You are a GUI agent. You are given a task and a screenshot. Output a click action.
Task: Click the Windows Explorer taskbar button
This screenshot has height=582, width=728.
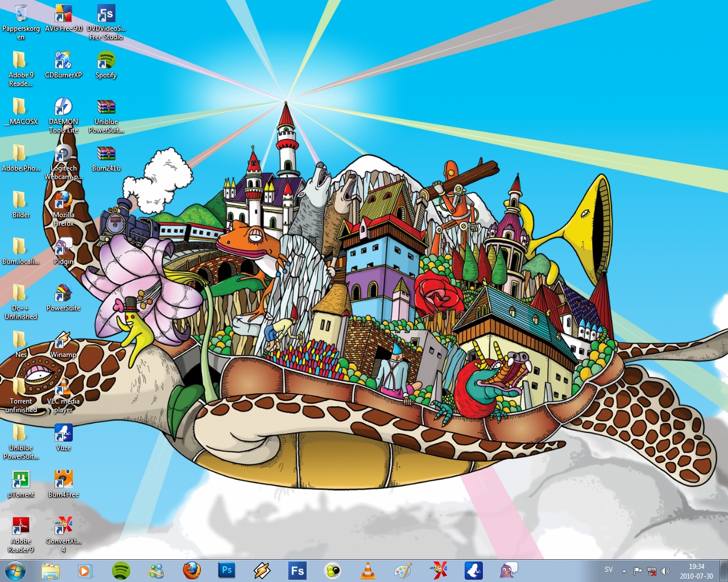click(50, 570)
